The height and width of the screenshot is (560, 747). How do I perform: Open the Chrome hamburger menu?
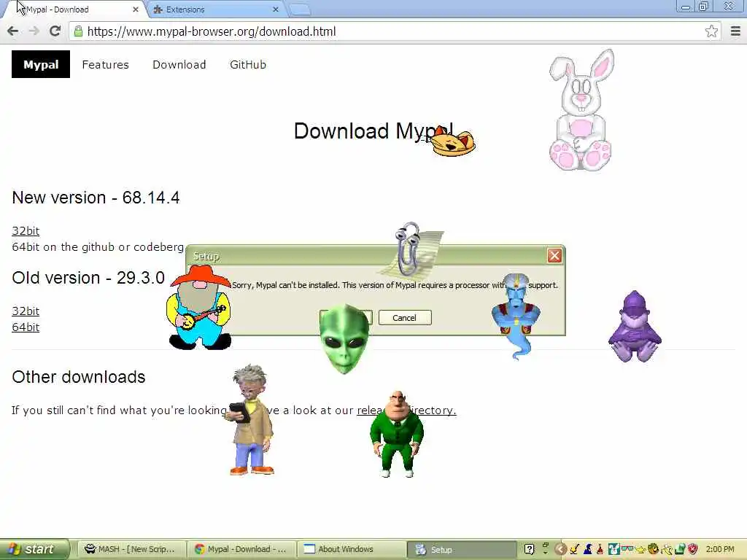click(735, 31)
